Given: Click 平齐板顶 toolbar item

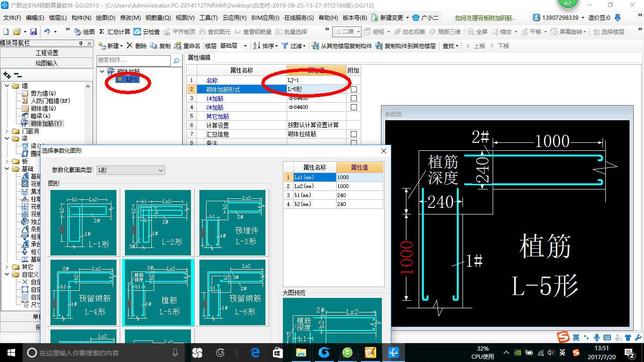Looking at the screenshot, I should (x=179, y=32).
